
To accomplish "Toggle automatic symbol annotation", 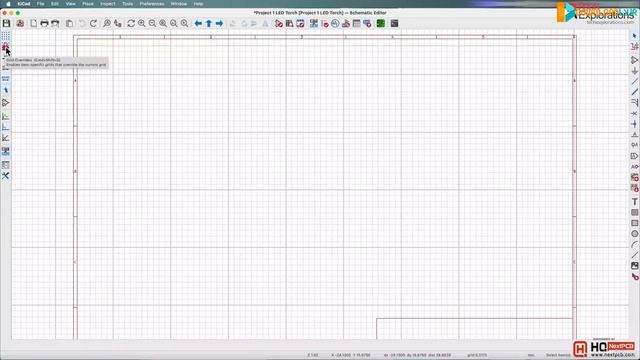I will coord(5,151).
